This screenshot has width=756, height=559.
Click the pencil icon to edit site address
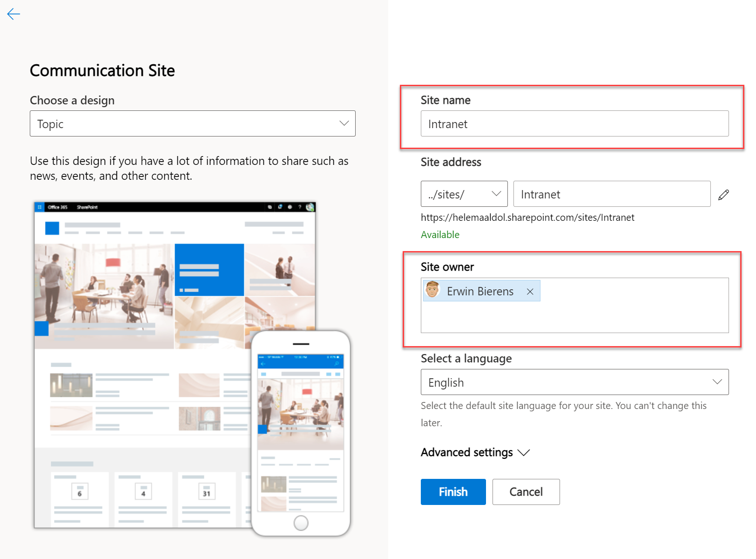click(723, 195)
